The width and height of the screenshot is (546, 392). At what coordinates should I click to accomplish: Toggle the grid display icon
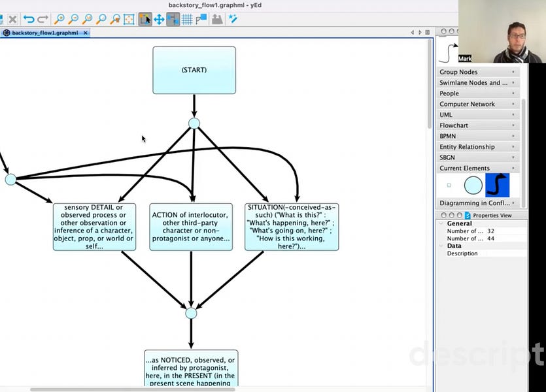[187, 19]
